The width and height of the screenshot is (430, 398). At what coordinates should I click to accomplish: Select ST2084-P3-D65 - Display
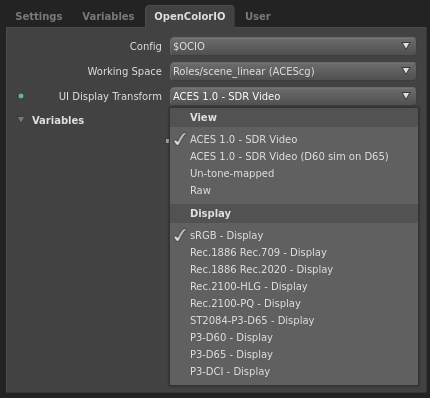pos(294,320)
